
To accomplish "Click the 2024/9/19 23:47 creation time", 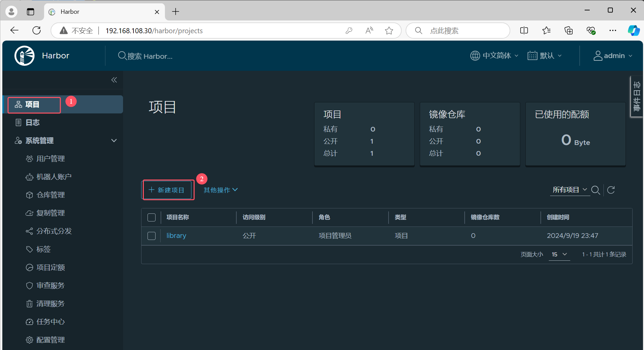I will click(x=573, y=236).
